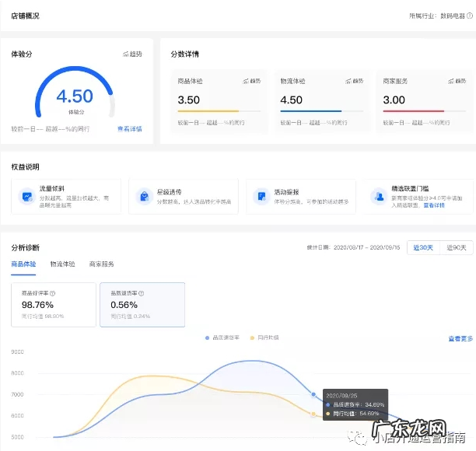Open 查看详情 under the experience score

click(130, 129)
